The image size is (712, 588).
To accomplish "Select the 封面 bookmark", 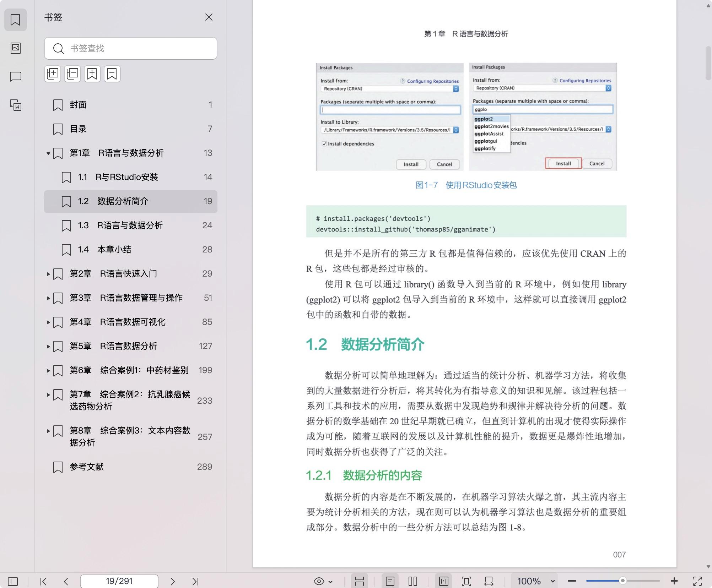I will pos(130,105).
